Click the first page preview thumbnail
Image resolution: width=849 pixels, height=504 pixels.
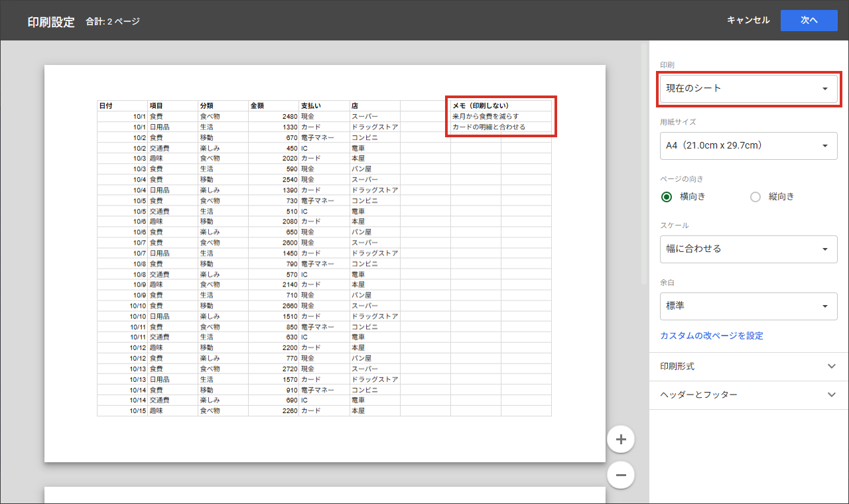point(325,263)
